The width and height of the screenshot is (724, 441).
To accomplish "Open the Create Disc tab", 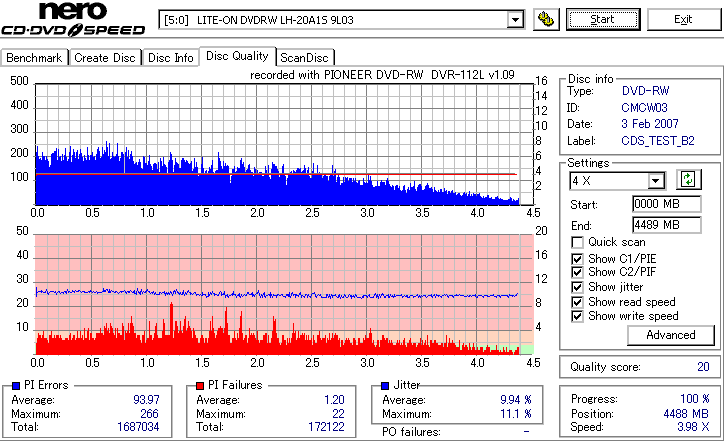I will (x=105, y=58).
